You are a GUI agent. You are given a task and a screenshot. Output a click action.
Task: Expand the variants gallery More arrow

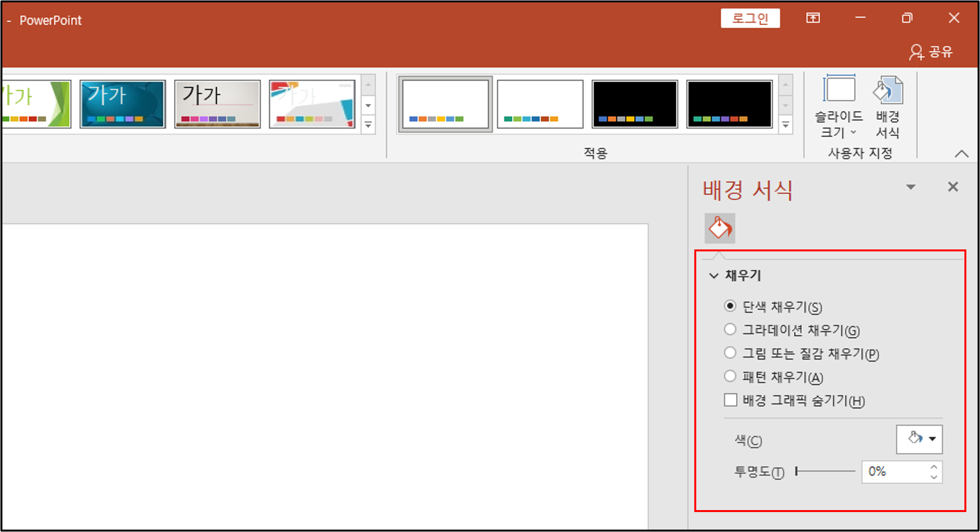[x=785, y=125]
